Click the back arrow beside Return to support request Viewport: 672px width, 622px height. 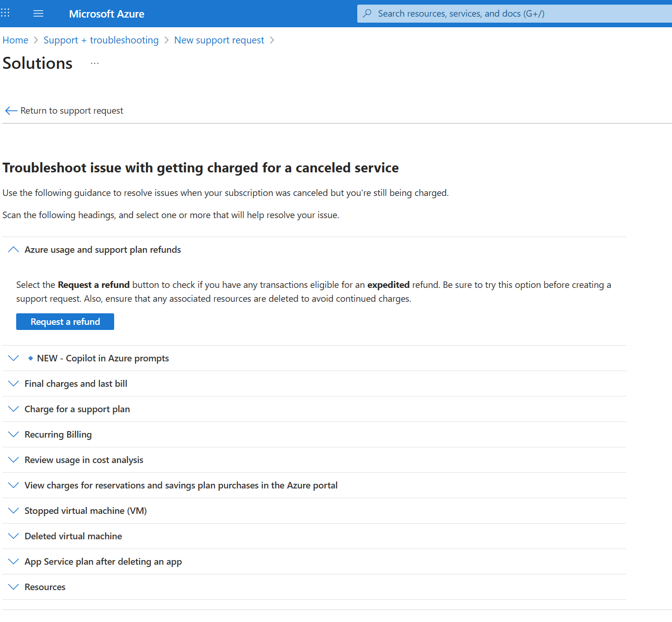click(11, 110)
